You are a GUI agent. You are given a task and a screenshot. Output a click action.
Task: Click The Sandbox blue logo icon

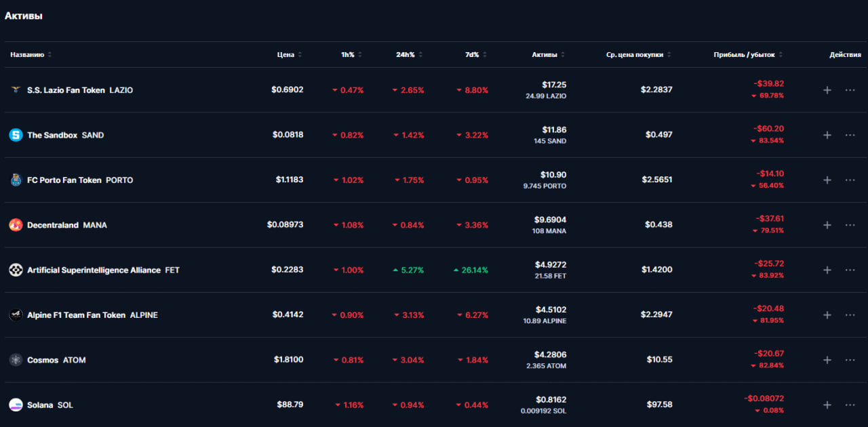coord(16,135)
